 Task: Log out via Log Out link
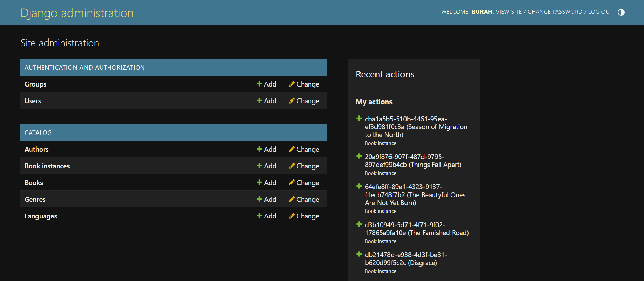point(600,12)
